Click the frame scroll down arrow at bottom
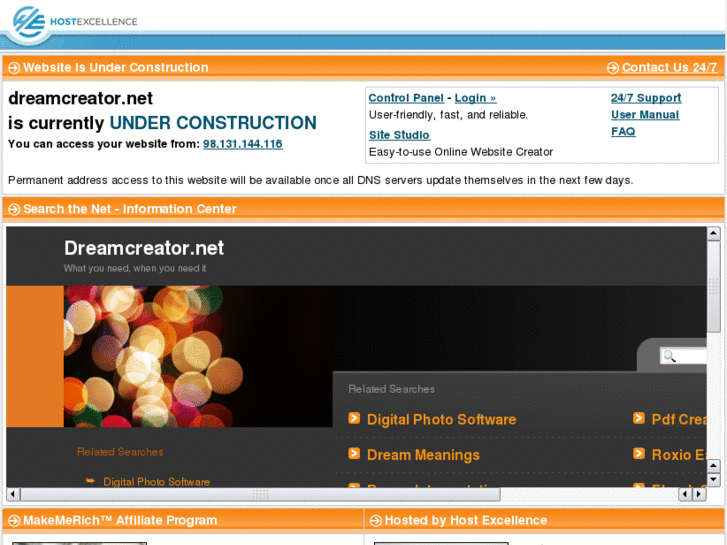Viewport: 727px width, 545px height. pos(714,480)
